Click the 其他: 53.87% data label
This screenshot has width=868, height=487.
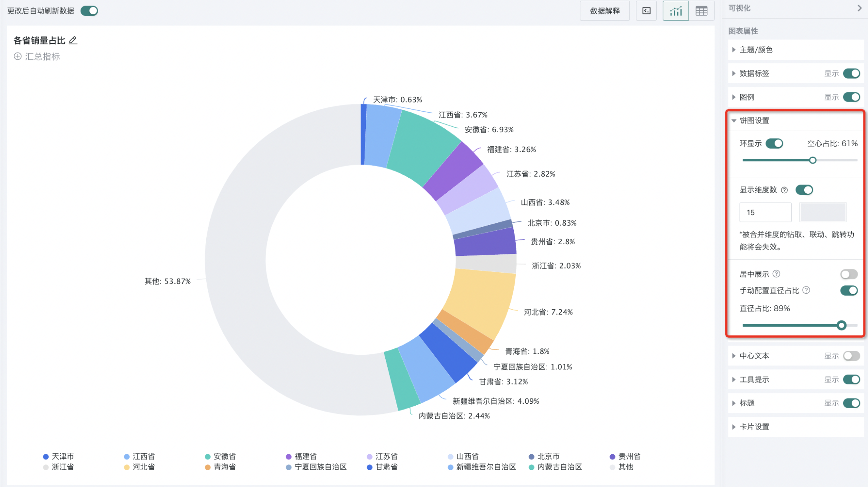168,281
